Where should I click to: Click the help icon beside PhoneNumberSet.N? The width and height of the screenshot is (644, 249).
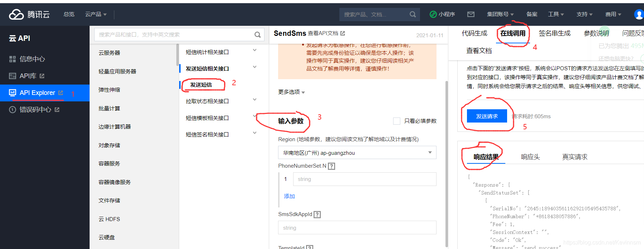tap(331, 166)
